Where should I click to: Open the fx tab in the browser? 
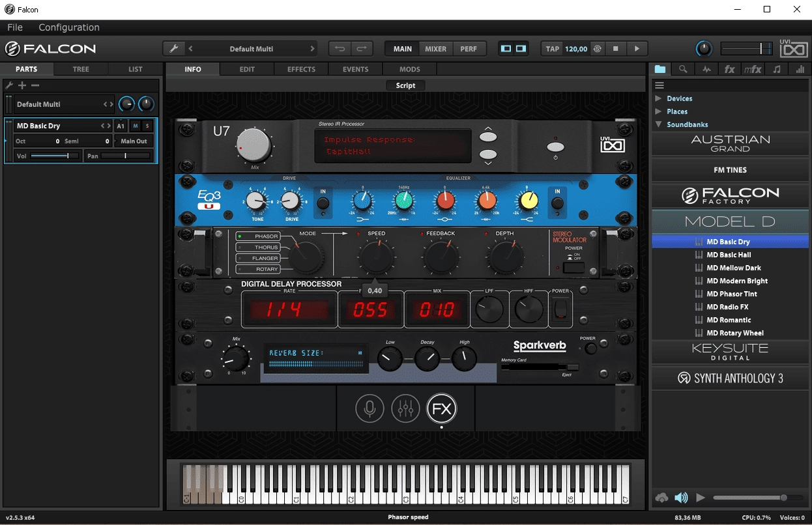tap(730, 69)
